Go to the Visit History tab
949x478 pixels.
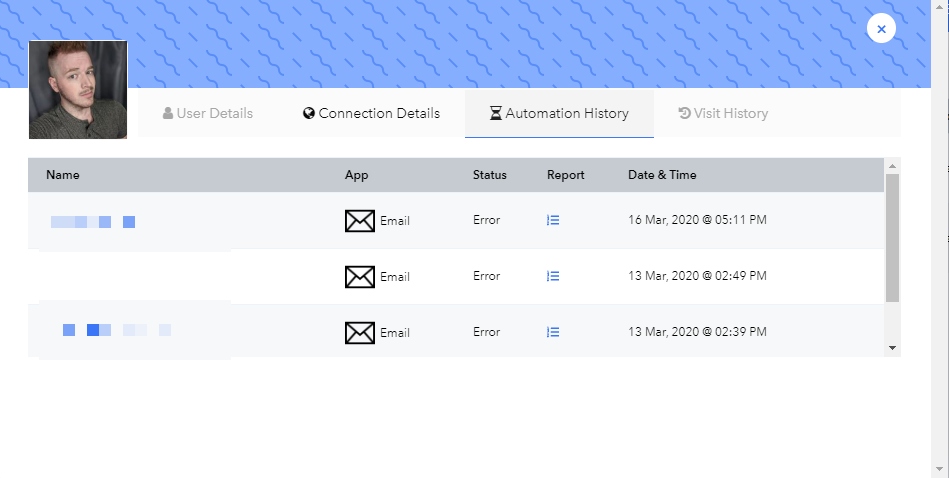723,114
